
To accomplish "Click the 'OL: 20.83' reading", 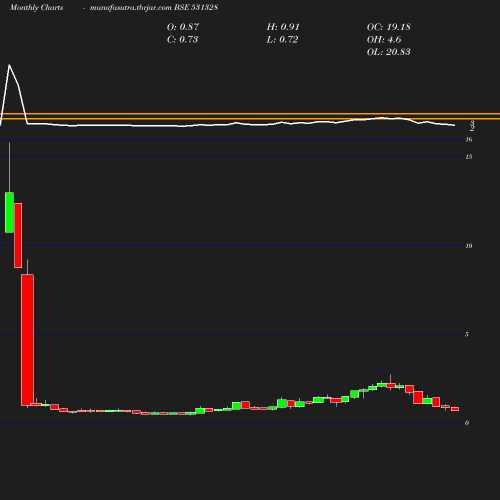I will click(x=388, y=52).
